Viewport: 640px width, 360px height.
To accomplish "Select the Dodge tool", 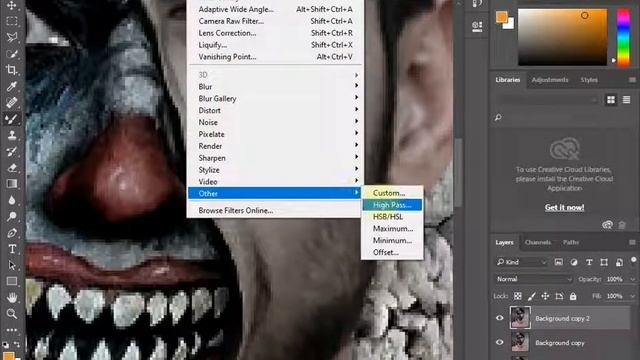I will 11,216.
